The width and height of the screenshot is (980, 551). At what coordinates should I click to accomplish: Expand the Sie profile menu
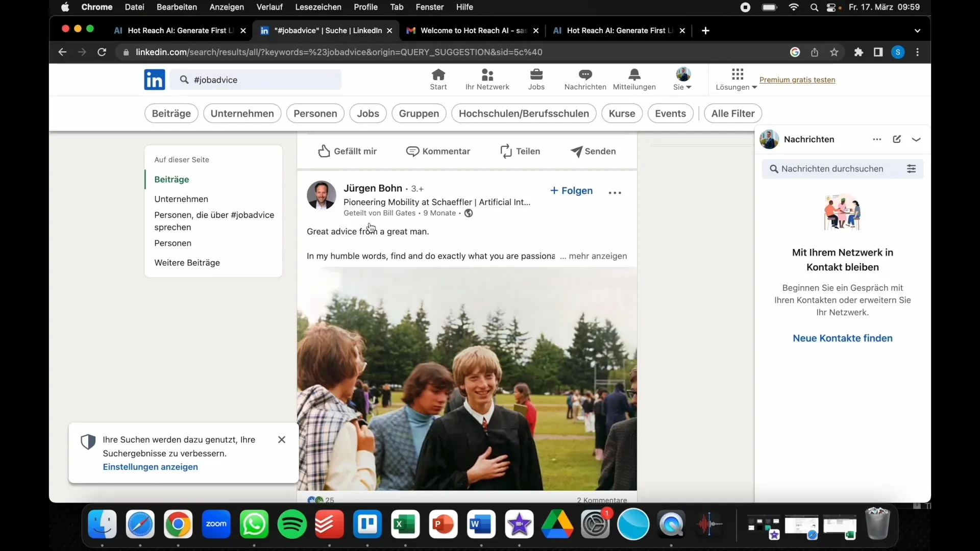tap(682, 80)
